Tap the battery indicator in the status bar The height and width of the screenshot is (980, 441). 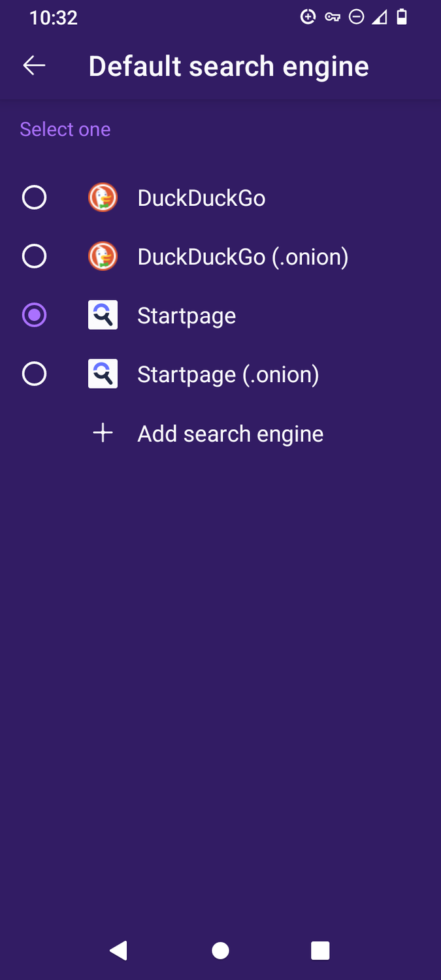pos(400,17)
